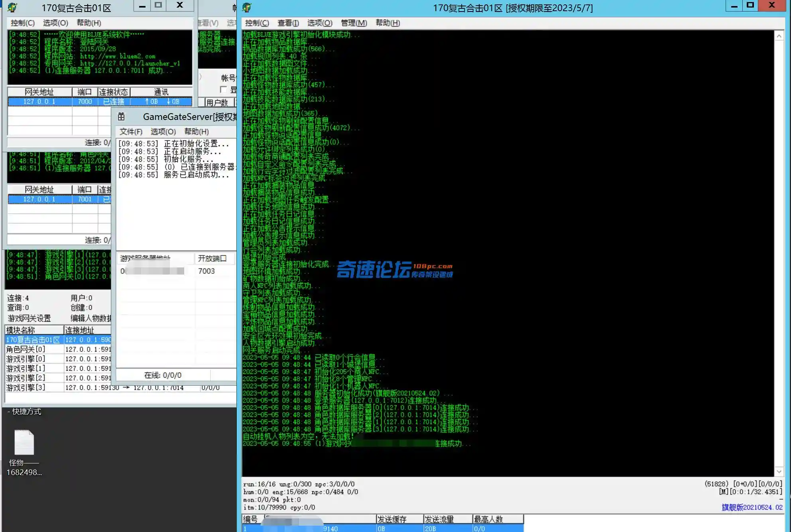Select port 7003 cell in GameGateServer
791x532 pixels.
(x=207, y=271)
